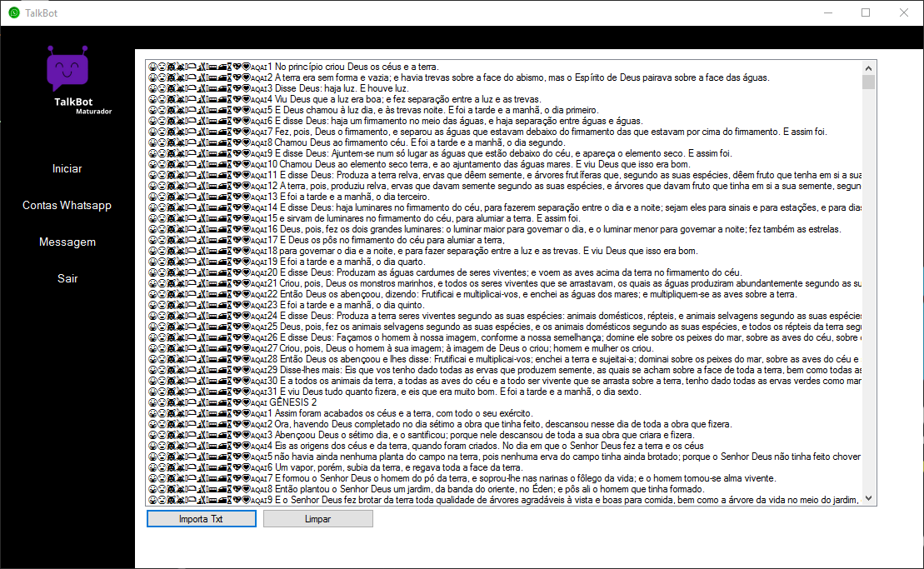Click the line 'Disse Deus: haja luz. E houve luz.'

(278, 88)
